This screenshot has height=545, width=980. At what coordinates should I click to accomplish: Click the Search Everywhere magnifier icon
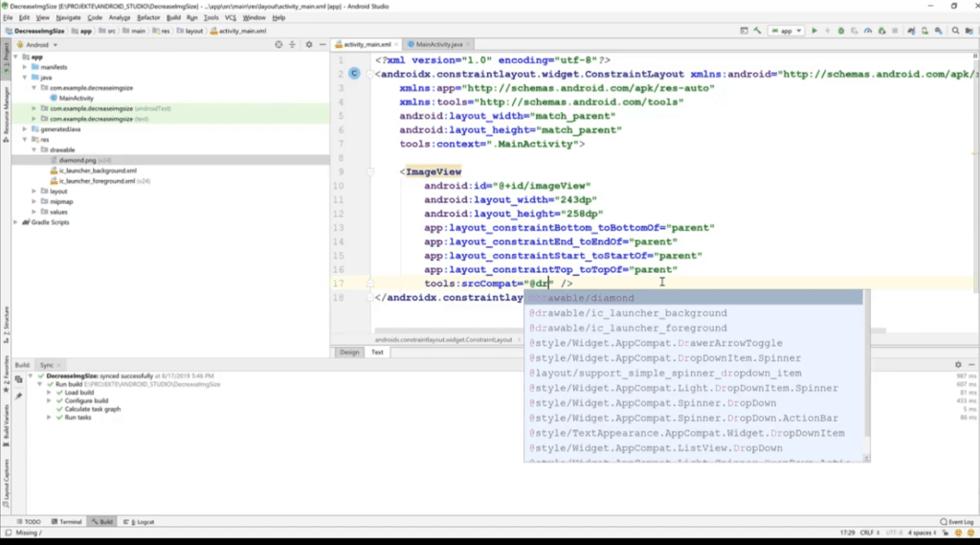pyautogui.click(x=956, y=31)
